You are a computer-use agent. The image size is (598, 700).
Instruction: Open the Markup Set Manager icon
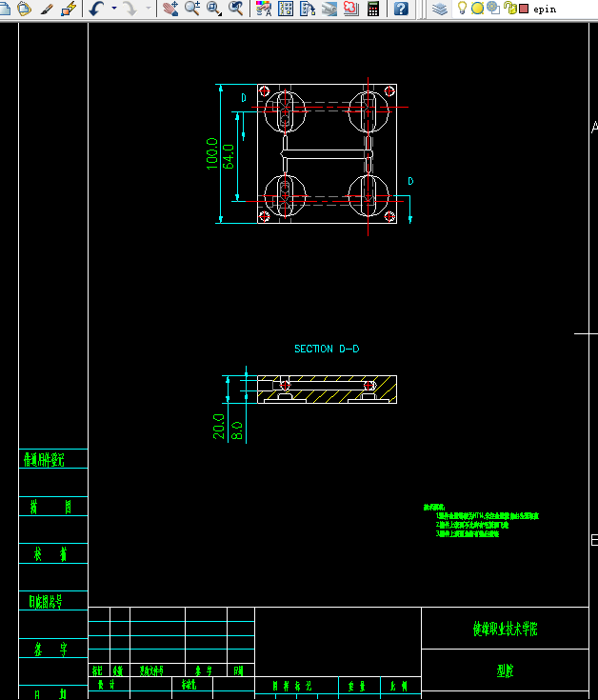click(351, 8)
